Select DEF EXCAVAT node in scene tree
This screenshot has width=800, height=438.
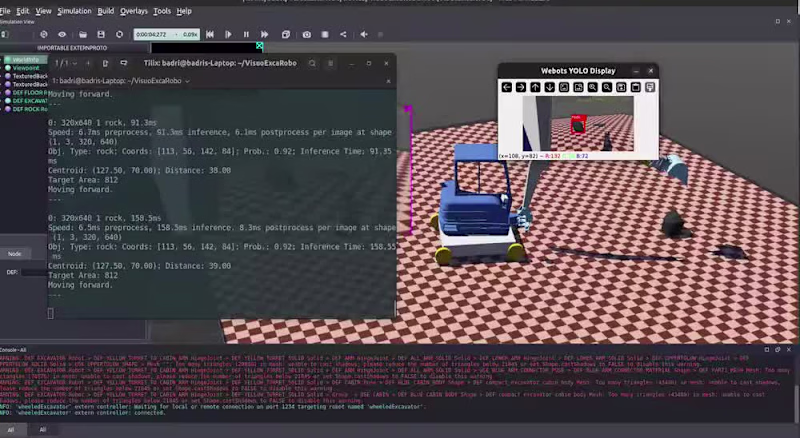coord(26,101)
